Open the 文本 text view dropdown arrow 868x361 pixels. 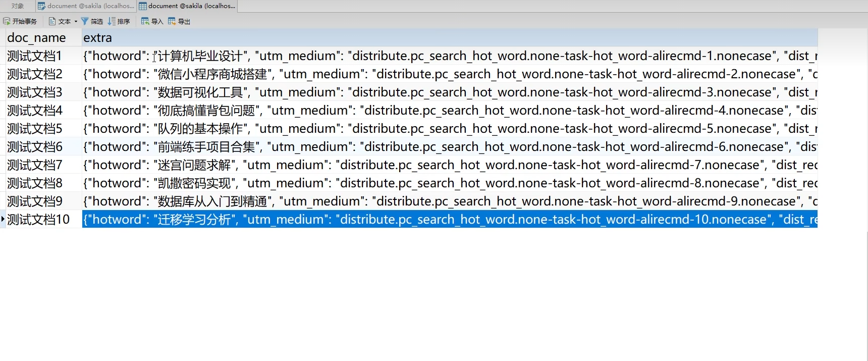[76, 21]
